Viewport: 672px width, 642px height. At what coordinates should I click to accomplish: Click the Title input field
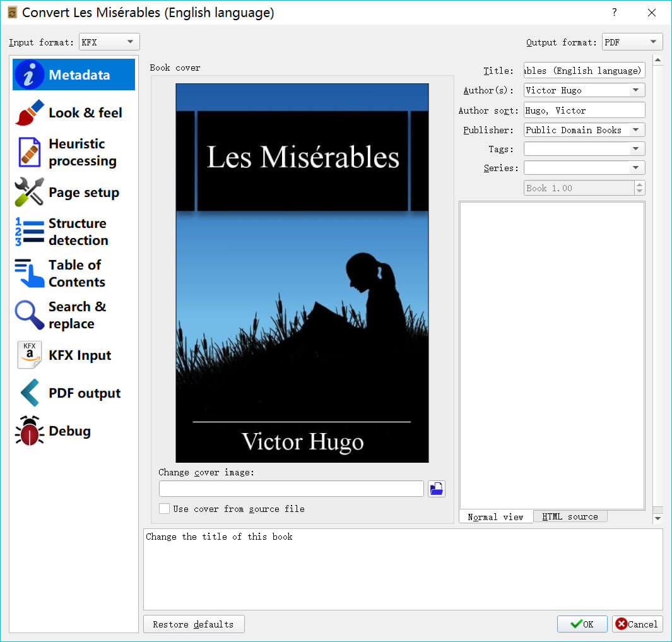click(x=584, y=70)
